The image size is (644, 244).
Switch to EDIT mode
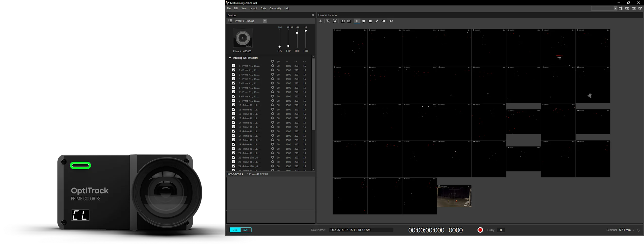pos(246,230)
